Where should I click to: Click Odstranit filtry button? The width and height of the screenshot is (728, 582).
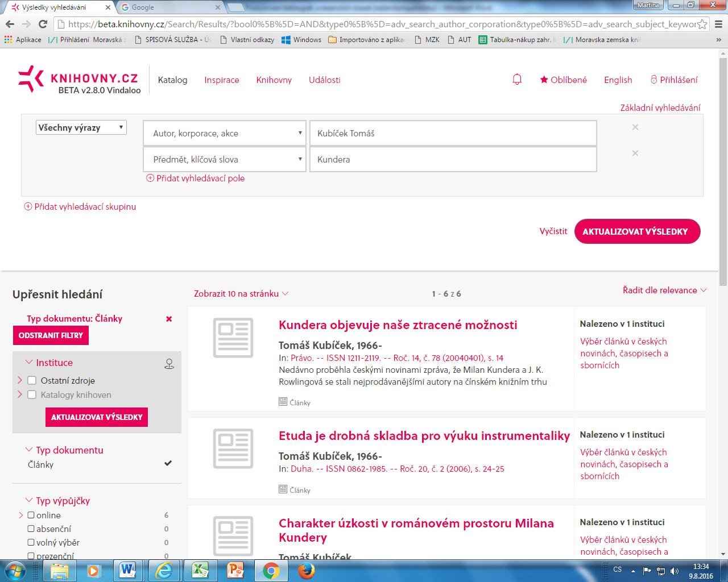51,335
